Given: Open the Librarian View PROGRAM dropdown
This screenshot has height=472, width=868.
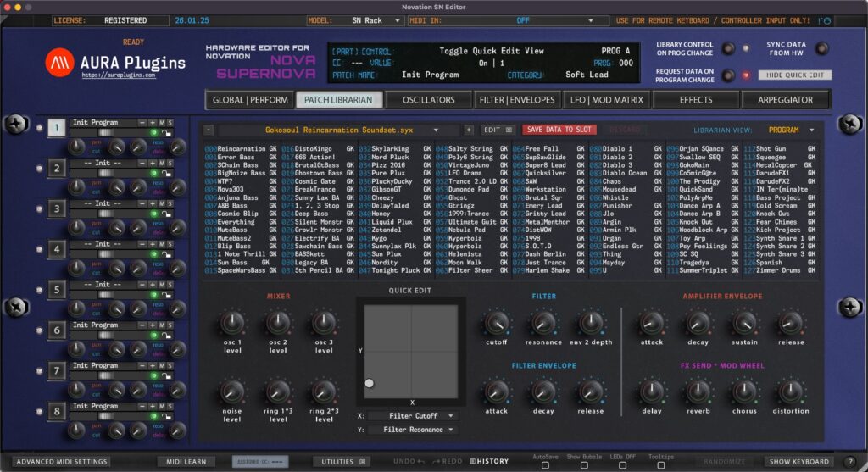Looking at the screenshot, I should [x=791, y=130].
